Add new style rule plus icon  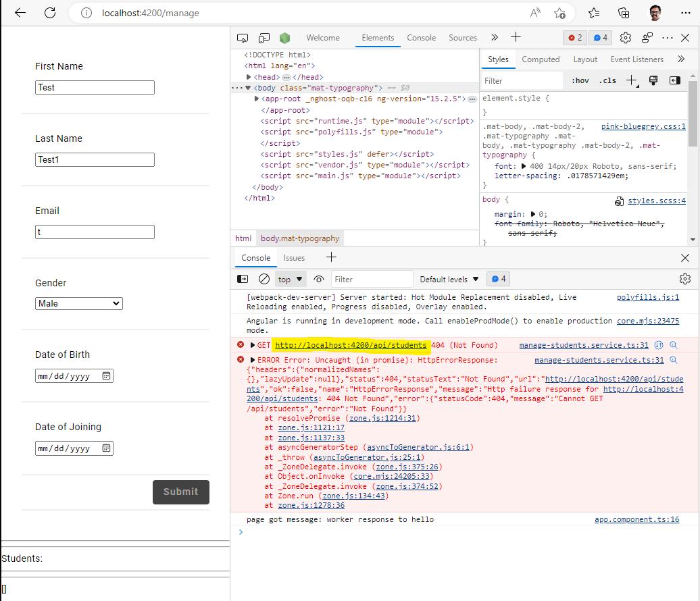tap(632, 80)
